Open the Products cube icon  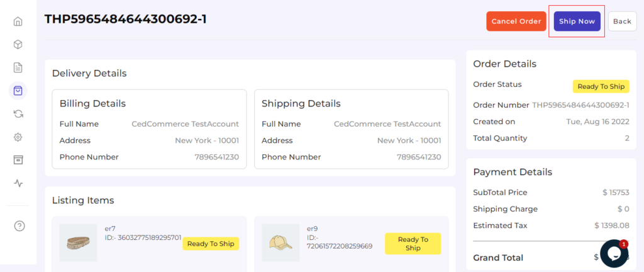click(x=18, y=45)
